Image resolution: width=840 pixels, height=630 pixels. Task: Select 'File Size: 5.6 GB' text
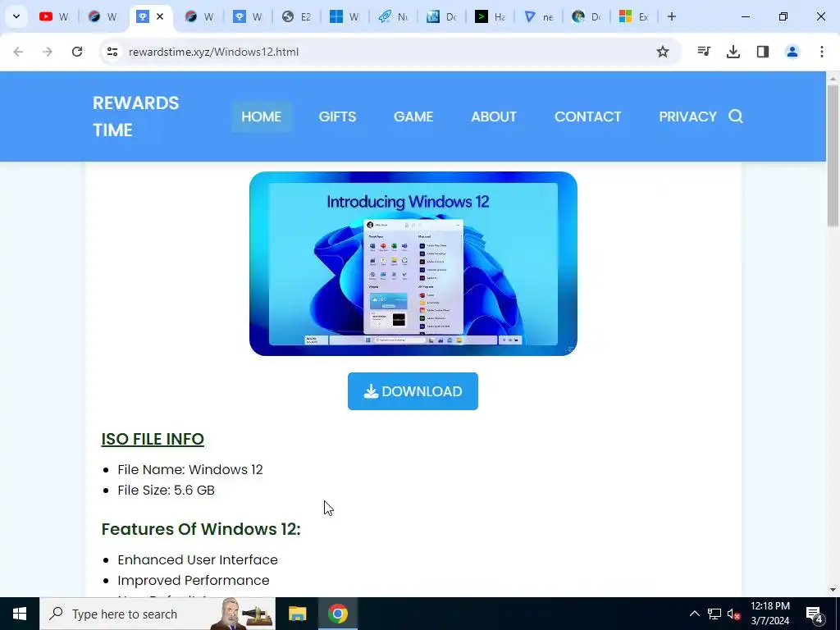coord(166,490)
